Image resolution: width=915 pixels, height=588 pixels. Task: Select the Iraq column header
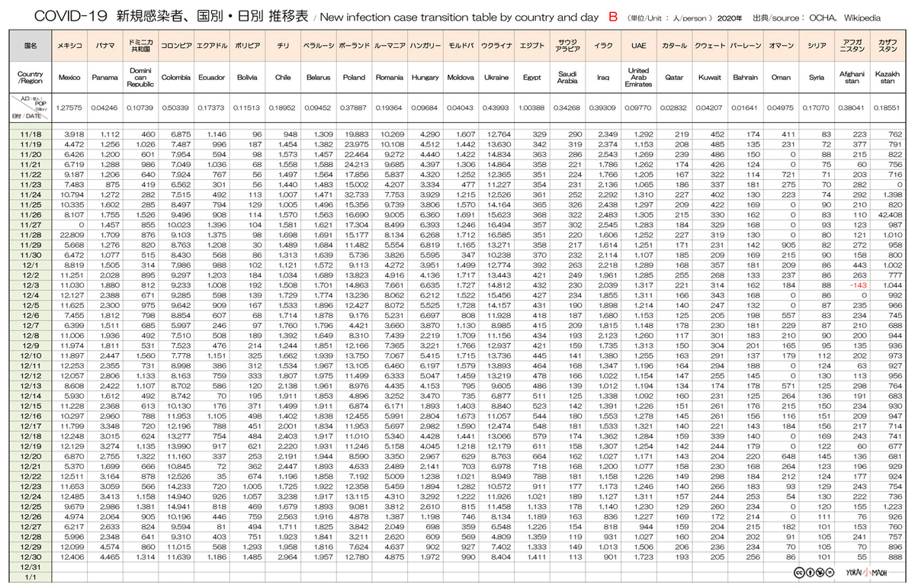(603, 76)
